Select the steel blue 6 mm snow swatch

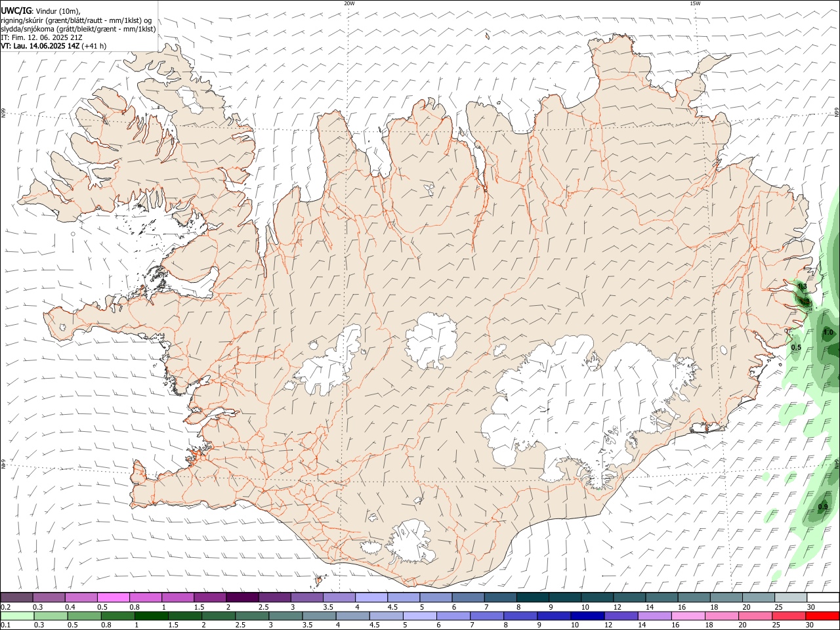(469, 598)
